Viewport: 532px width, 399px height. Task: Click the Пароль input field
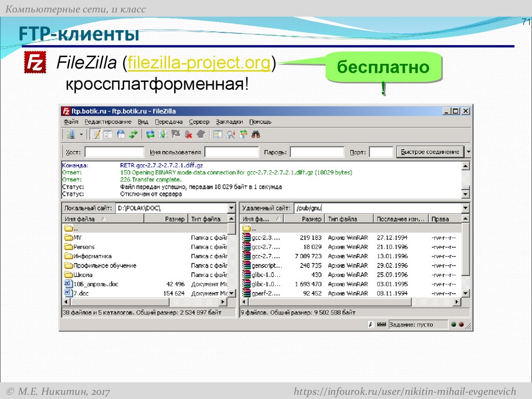(x=317, y=152)
